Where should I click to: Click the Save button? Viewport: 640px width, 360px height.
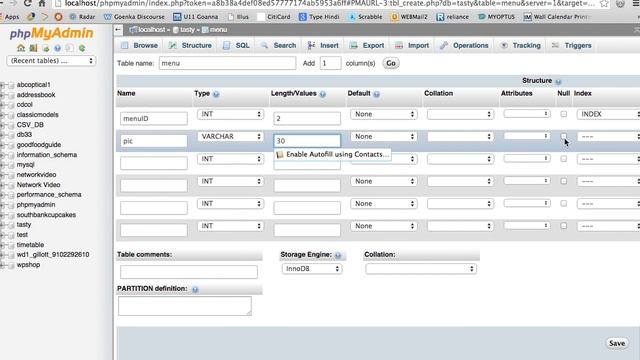617,343
